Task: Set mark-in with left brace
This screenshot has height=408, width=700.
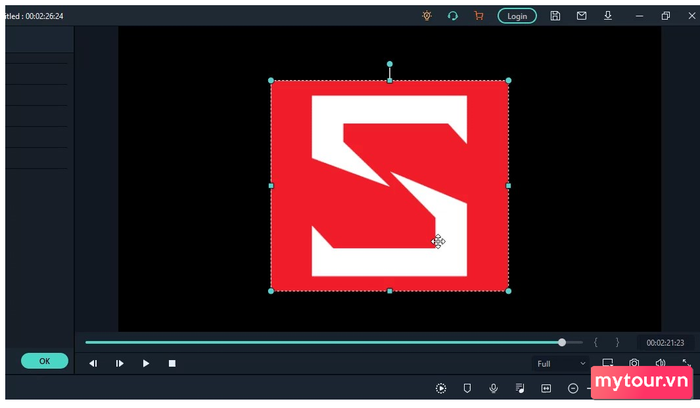Action: 596,342
